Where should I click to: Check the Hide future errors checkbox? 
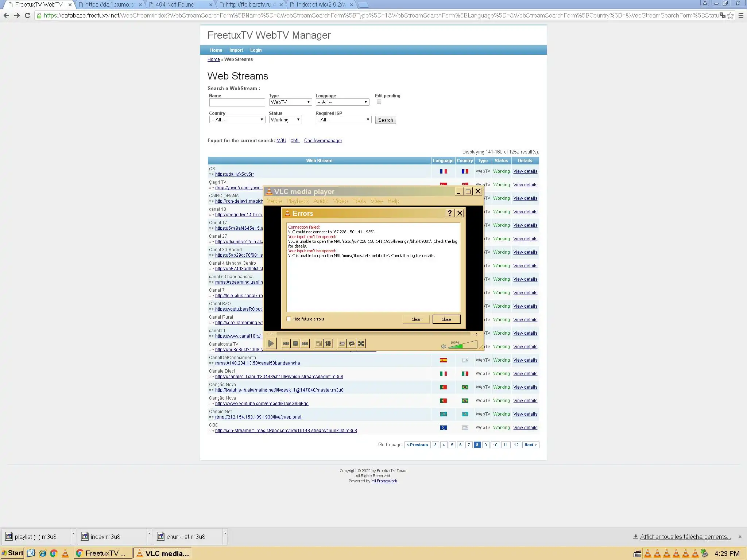tap(289, 319)
